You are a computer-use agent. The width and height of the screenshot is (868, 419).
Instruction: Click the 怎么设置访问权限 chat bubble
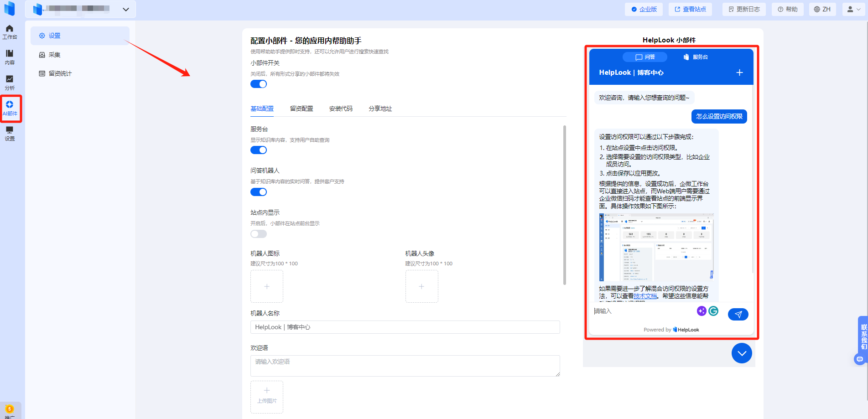point(719,116)
